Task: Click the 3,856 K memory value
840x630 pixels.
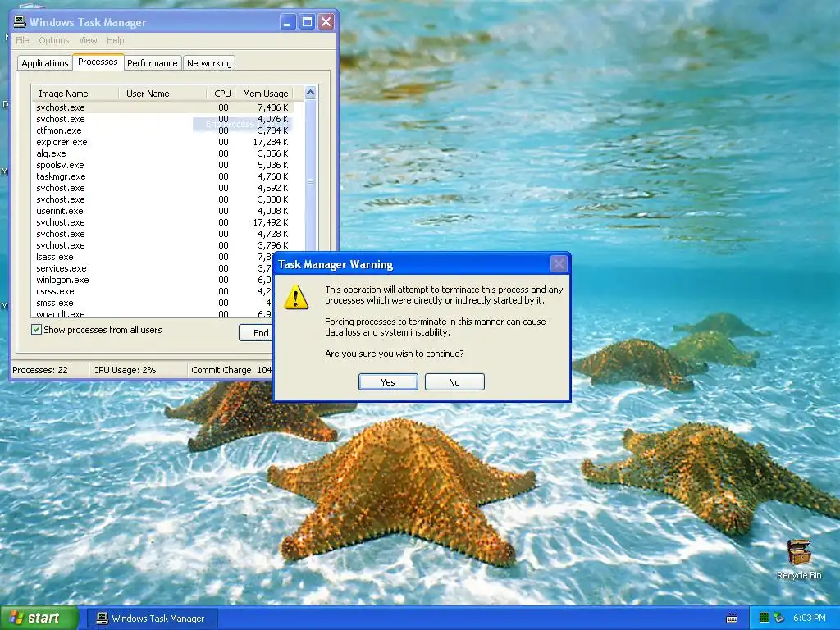Action: 272,153
